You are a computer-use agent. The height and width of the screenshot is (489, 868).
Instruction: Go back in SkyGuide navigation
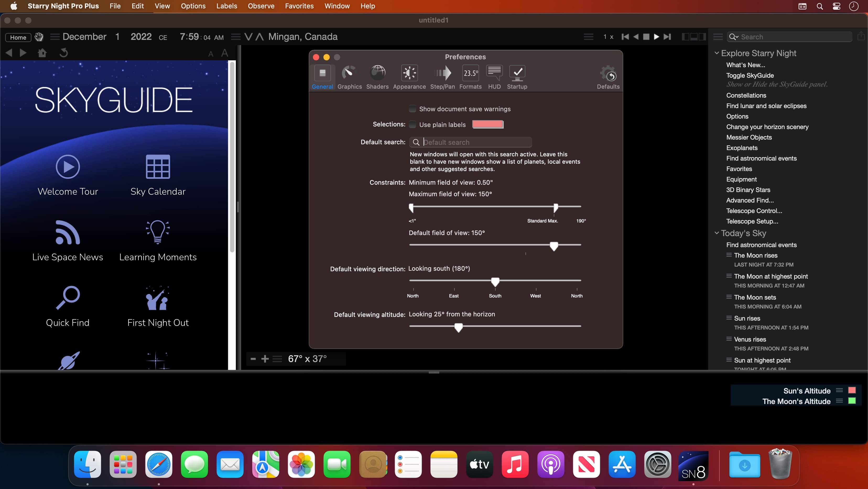pyautogui.click(x=9, y=53)
